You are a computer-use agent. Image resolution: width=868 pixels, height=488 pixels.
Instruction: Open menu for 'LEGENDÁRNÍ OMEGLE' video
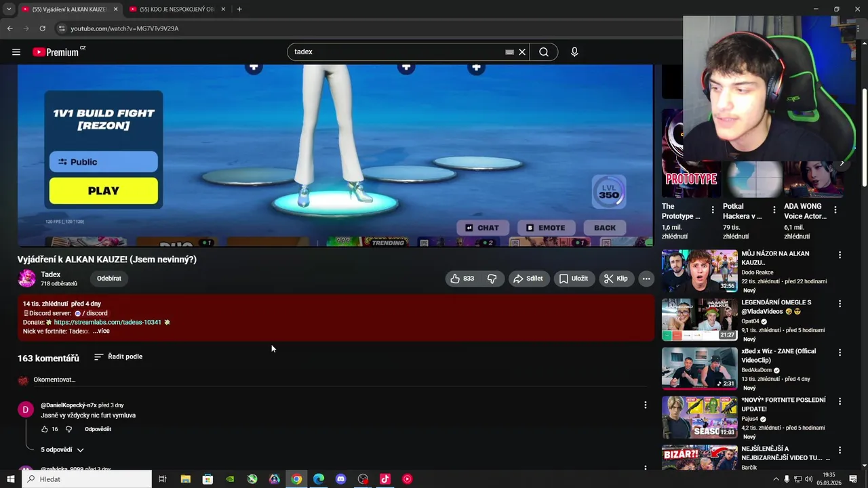pyautogui.click(x=840, y=304)
